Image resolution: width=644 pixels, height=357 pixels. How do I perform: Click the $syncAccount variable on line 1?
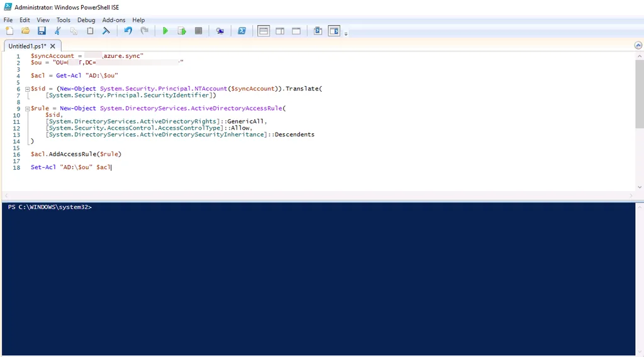(52, 56)
